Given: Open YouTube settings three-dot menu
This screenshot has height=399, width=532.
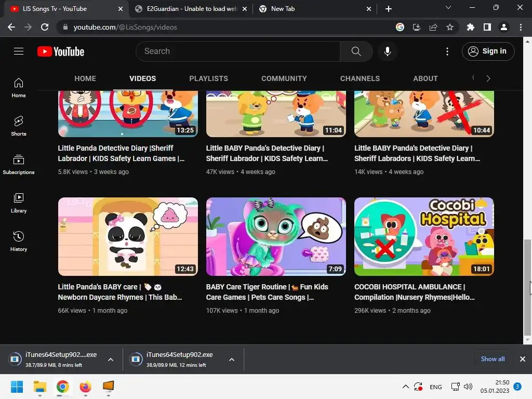Looking at the screenshot, I should pyautogui.click(x=447, y=51).
